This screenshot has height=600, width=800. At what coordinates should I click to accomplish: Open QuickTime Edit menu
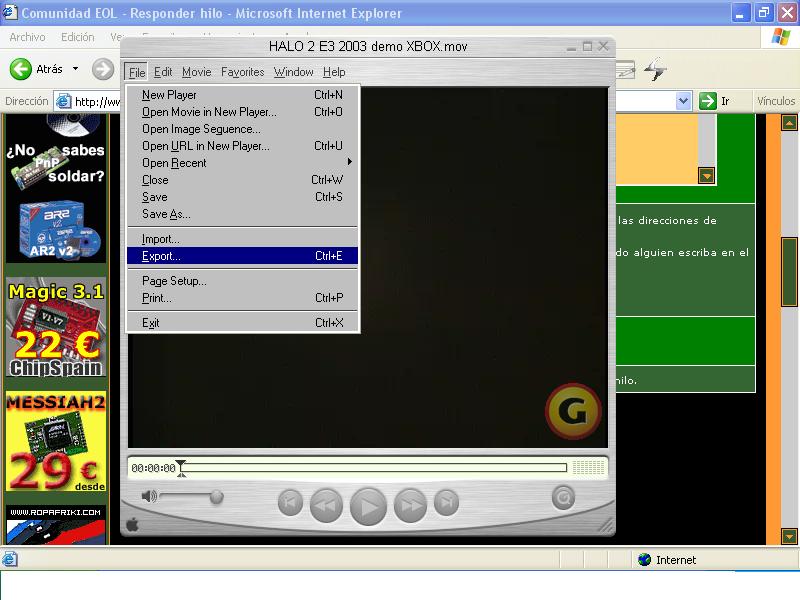click(x=163, y=72)
